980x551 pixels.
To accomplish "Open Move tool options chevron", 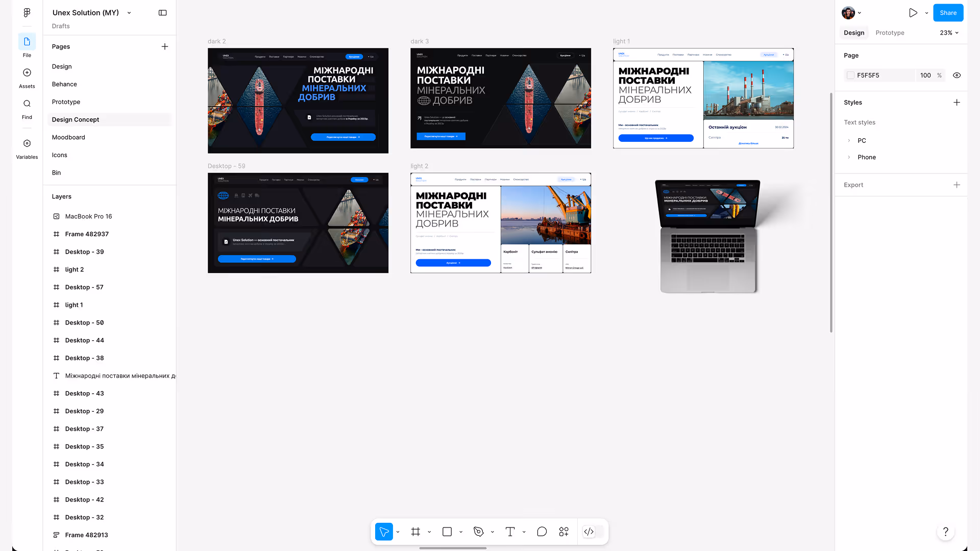I will click(398, 532).
